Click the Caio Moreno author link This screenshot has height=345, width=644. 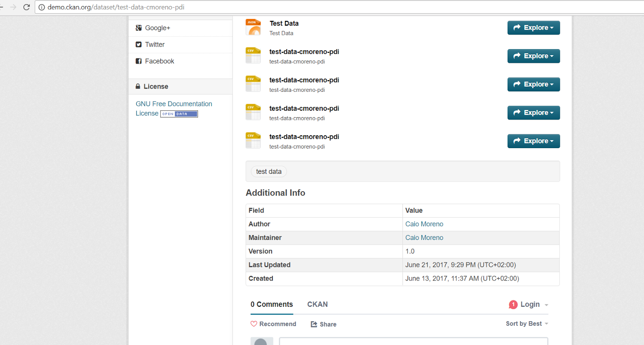point(424,224)
